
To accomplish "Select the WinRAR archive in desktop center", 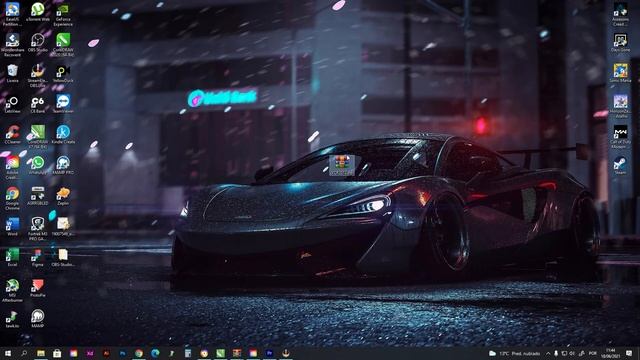I will point(342,165).
